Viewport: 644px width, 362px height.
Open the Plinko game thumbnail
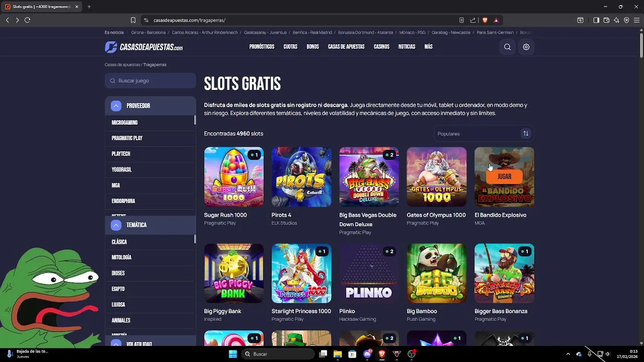369,274
